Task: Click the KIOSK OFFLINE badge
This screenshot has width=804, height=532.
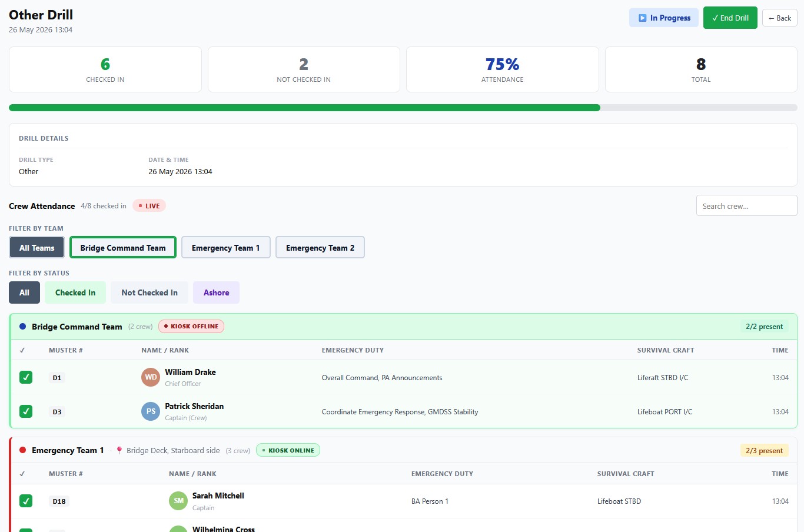Action: pyautogui.click(x=191, y=326)
